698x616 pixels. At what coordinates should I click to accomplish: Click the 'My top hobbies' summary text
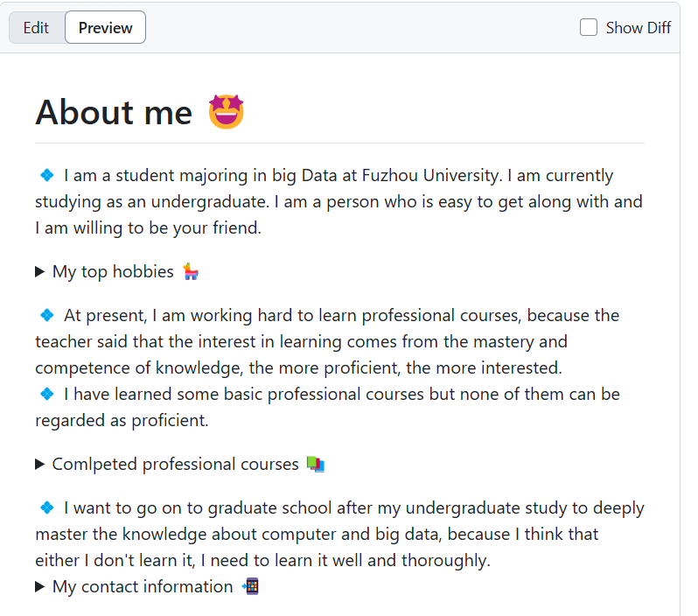(113, 272)
